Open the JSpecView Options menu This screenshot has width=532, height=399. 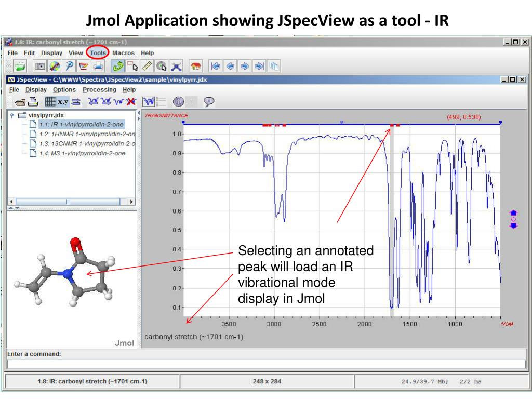pyautogui.click(x=64, y=89)
